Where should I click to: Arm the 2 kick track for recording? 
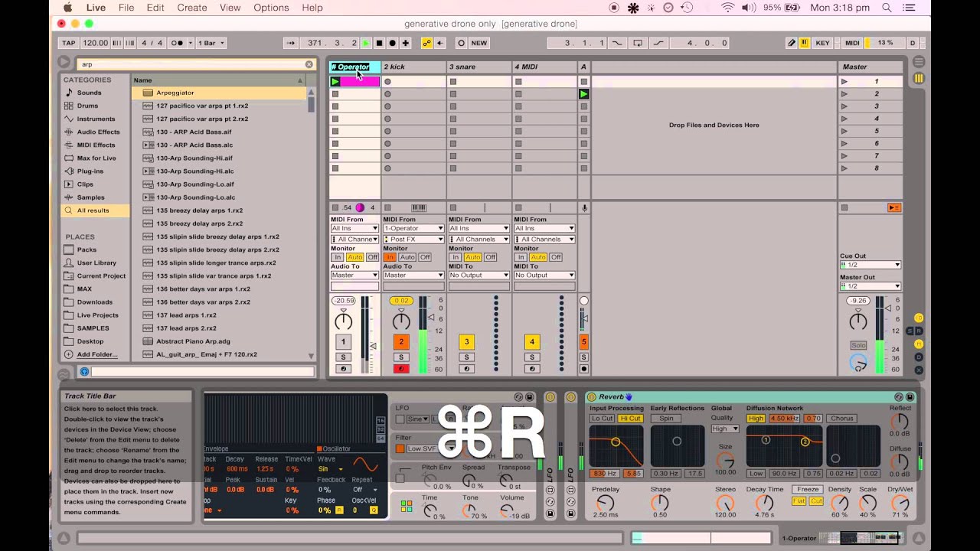click(x=401, y=369)
